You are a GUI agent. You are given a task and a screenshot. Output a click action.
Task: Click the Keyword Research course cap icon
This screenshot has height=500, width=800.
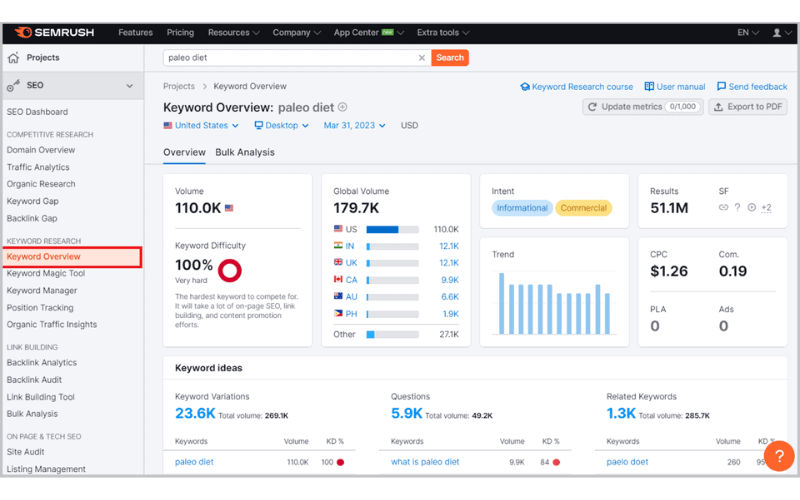point(525,87)
